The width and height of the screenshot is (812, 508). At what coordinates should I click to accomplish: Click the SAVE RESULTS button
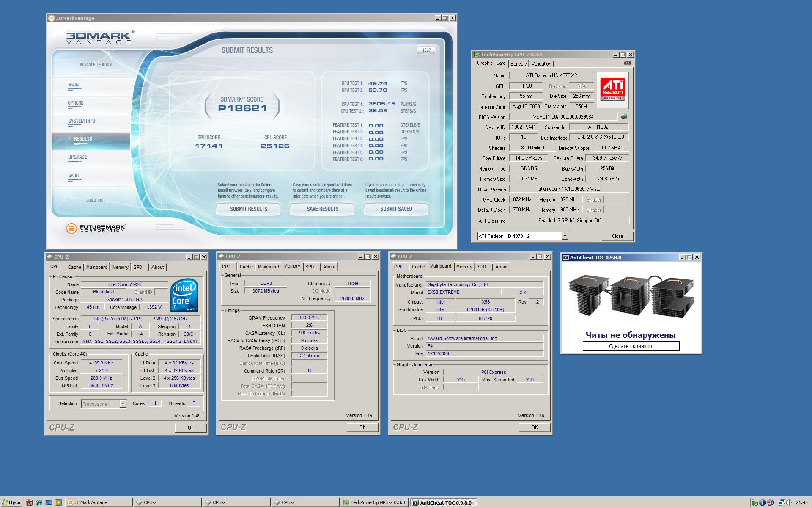point(322,209)
